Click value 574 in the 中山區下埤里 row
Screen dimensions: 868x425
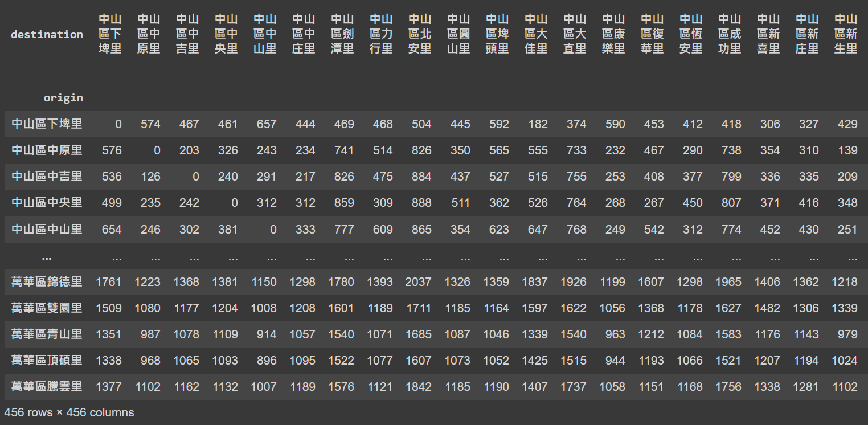click(150, 124)
